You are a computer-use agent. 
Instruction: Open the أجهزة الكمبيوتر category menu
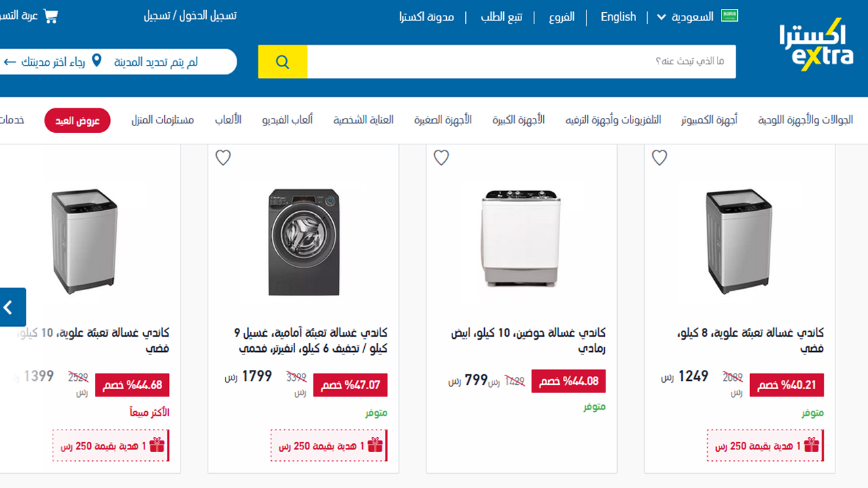[709, 120]
